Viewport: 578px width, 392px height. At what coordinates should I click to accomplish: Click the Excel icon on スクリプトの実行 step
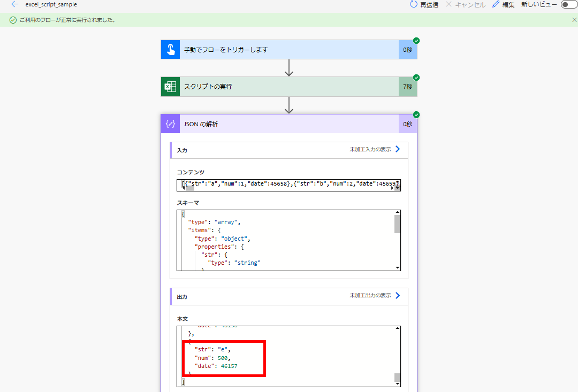coord(170,86)
